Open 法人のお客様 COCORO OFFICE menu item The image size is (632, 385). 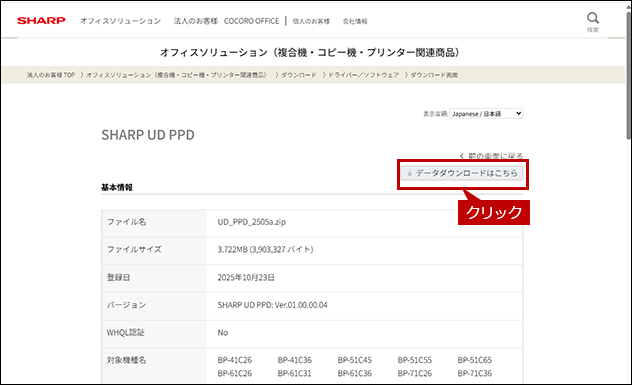[226, 21]
